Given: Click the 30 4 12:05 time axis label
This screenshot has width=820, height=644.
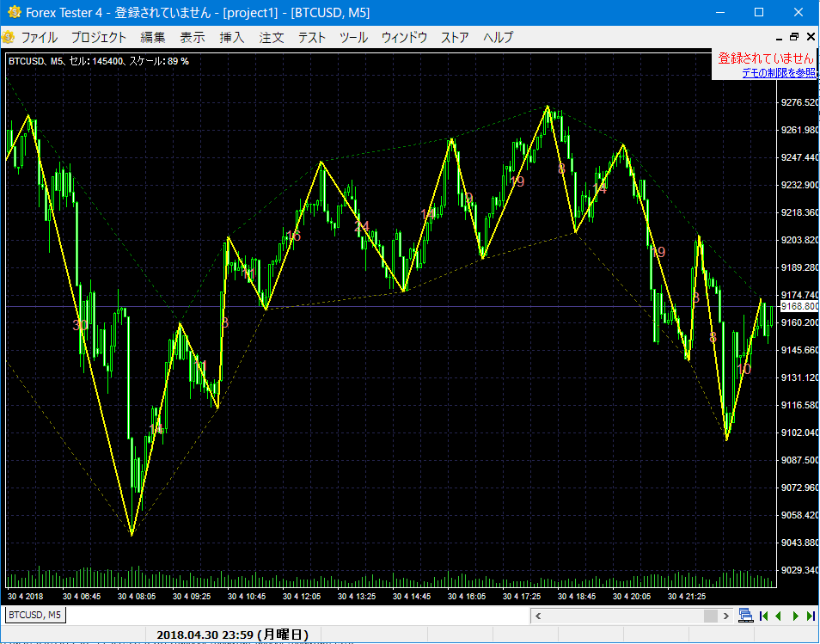Looking at the screenshot, I should click(302, 597).
